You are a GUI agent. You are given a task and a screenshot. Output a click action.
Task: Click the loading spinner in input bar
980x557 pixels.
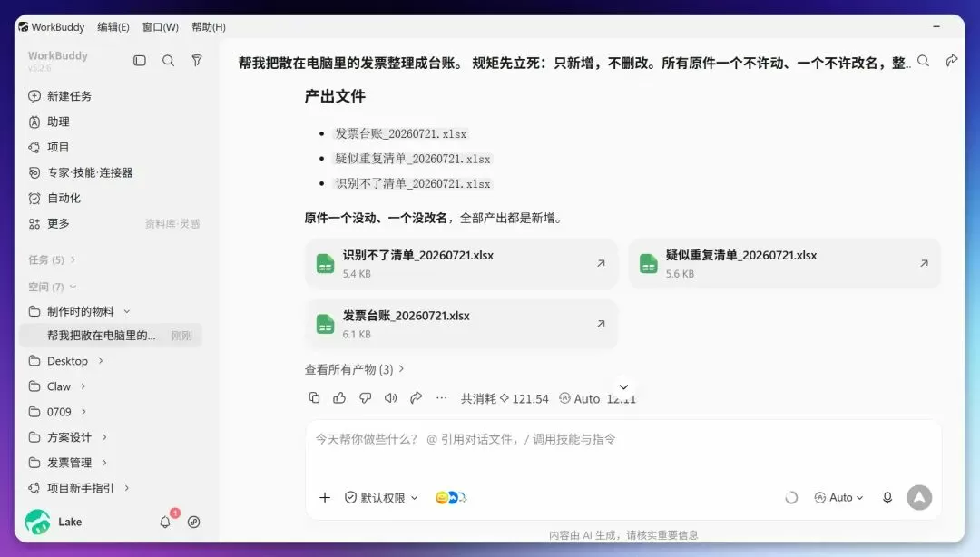point(791,498)
